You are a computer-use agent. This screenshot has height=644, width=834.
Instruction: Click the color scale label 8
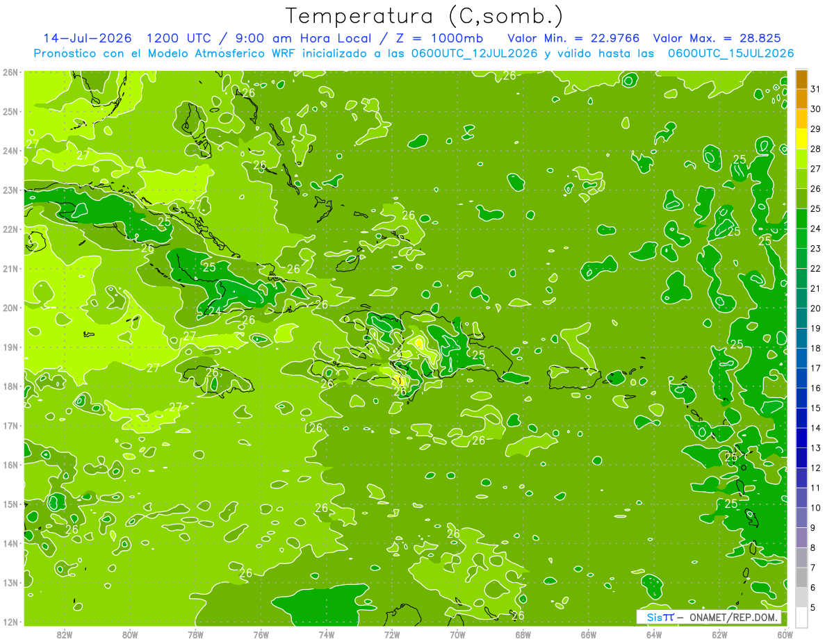pyautogui.click(x=813, y=547)
